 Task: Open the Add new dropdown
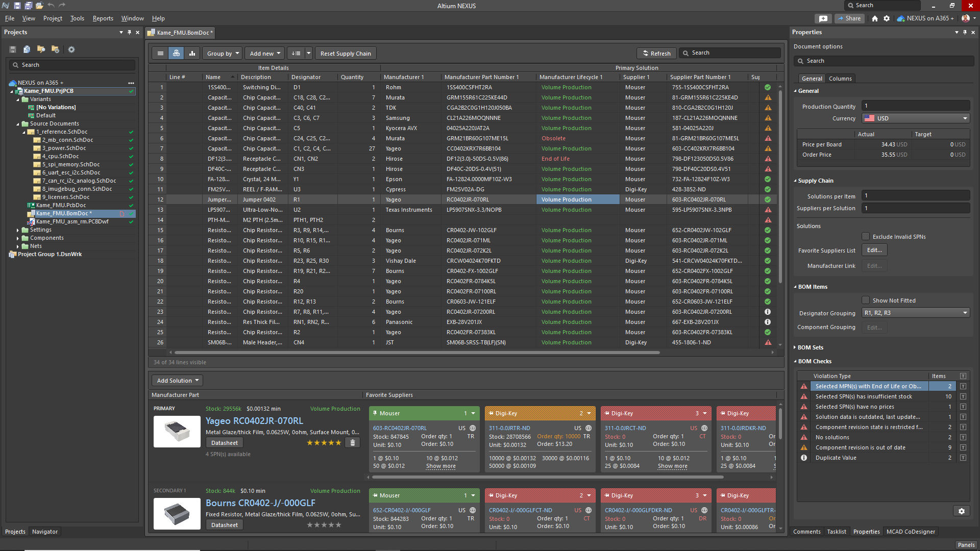pos(265,54)
